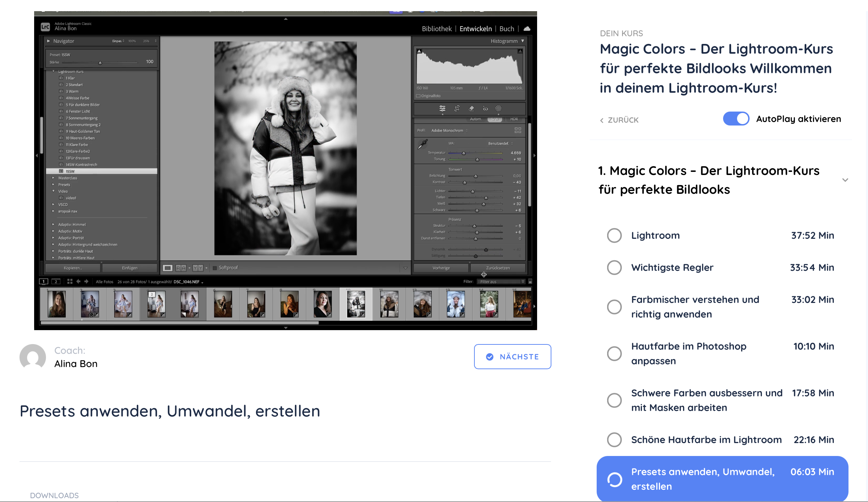The image size is (868, 502).
Task: Switch to grid view in filmstrip bar
Action: [x=70, y=281]
